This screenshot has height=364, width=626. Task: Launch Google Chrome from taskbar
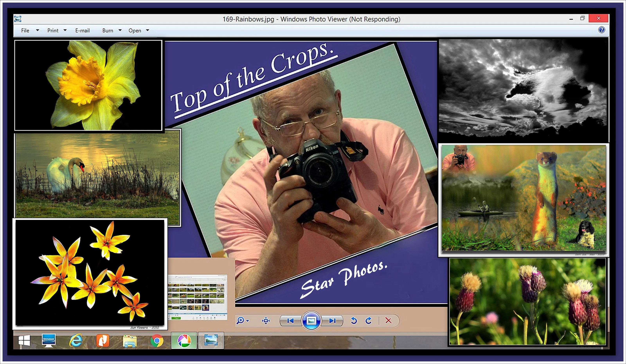[x=157, y=341]
